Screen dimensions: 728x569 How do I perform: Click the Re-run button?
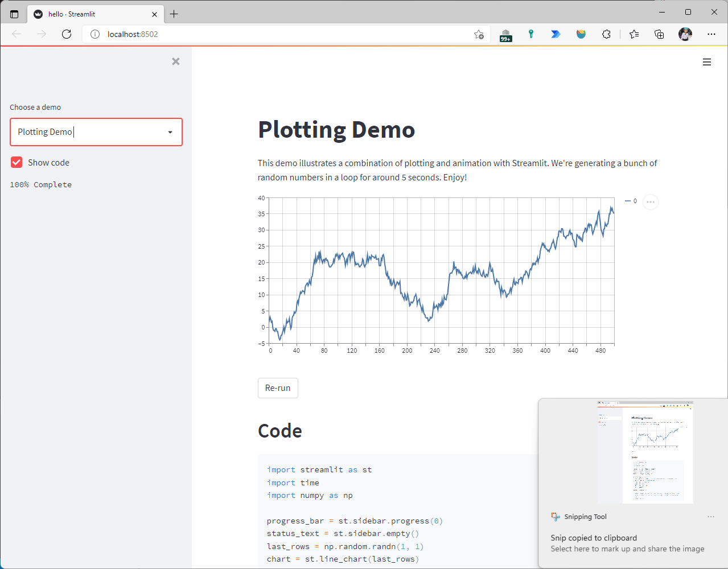pyautogui.click(x=278, y=387)
